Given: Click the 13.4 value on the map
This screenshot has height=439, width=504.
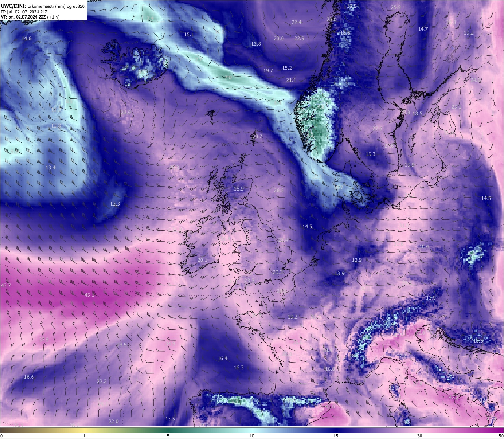Looking at the screenshot, I should 50,167.
